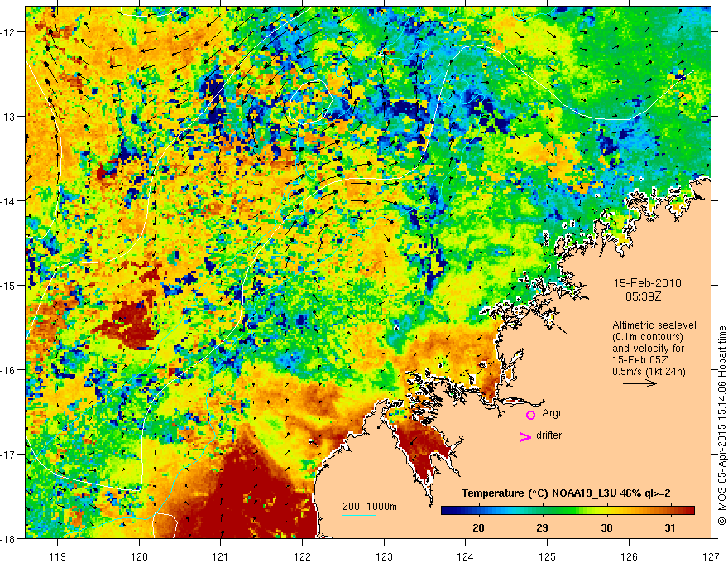Click the latitude axis label -17

[x=8, y=455]
